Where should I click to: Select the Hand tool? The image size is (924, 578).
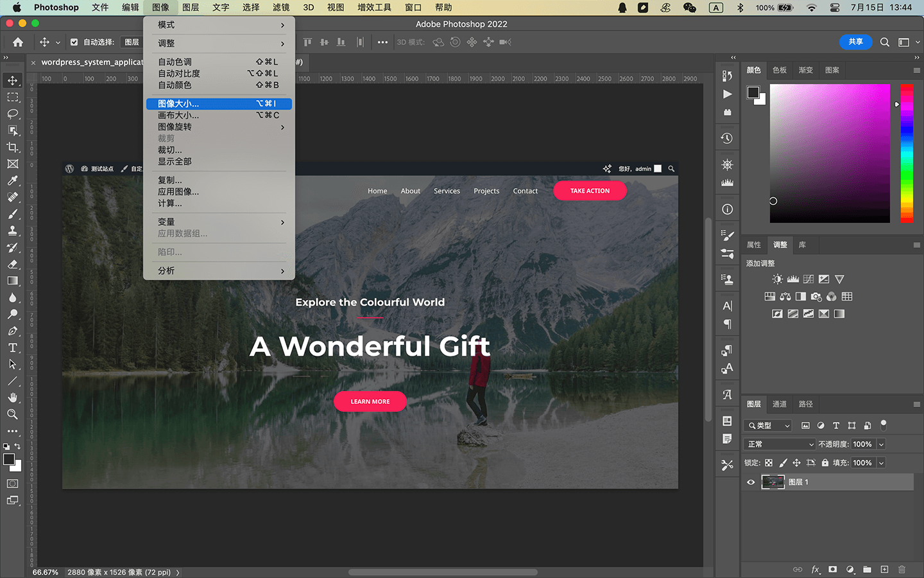pos(12,398)
